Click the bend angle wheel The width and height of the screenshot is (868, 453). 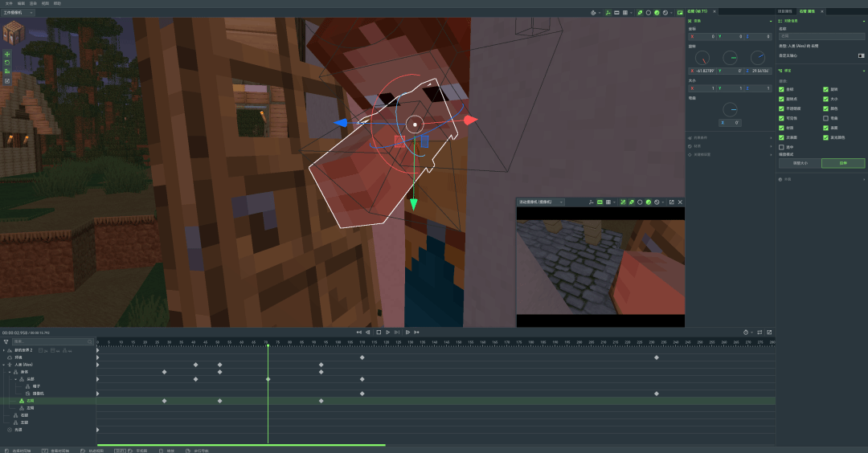730,109
